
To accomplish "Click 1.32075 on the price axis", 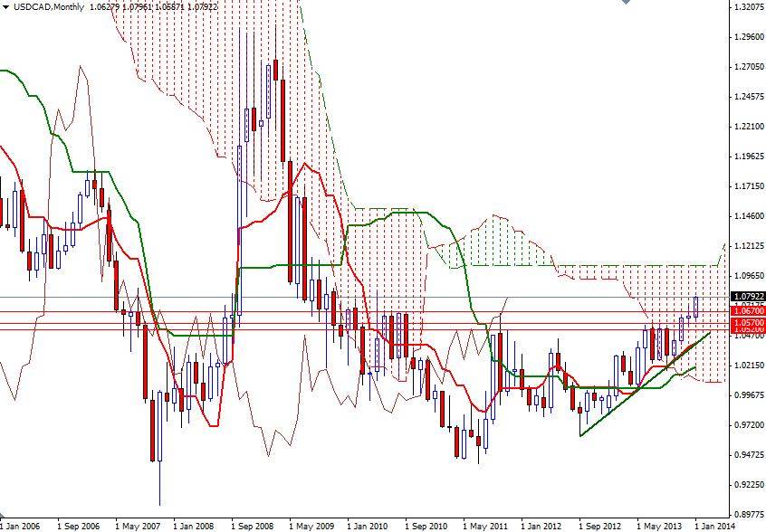I will 750,8.
